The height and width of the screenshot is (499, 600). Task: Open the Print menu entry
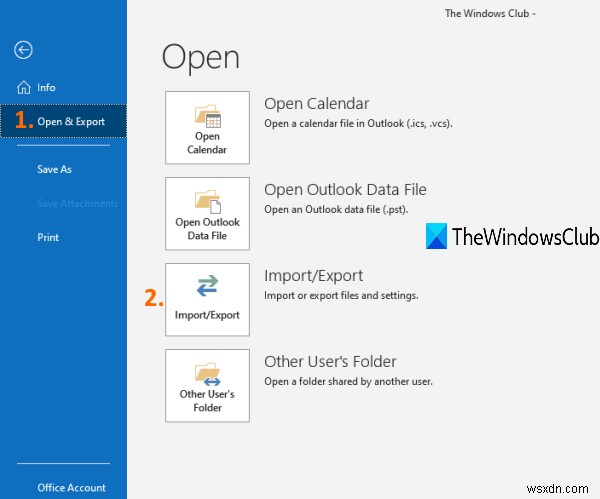48,237
